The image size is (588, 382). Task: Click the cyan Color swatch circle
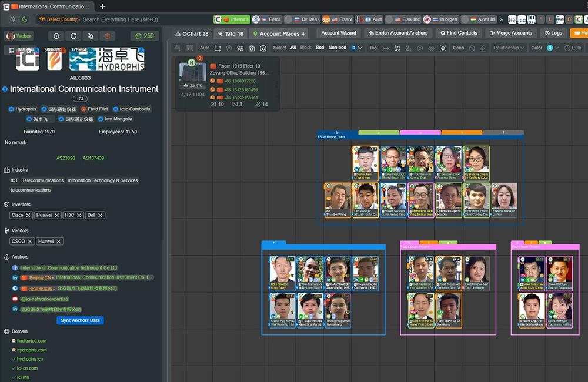pos(550,48)
